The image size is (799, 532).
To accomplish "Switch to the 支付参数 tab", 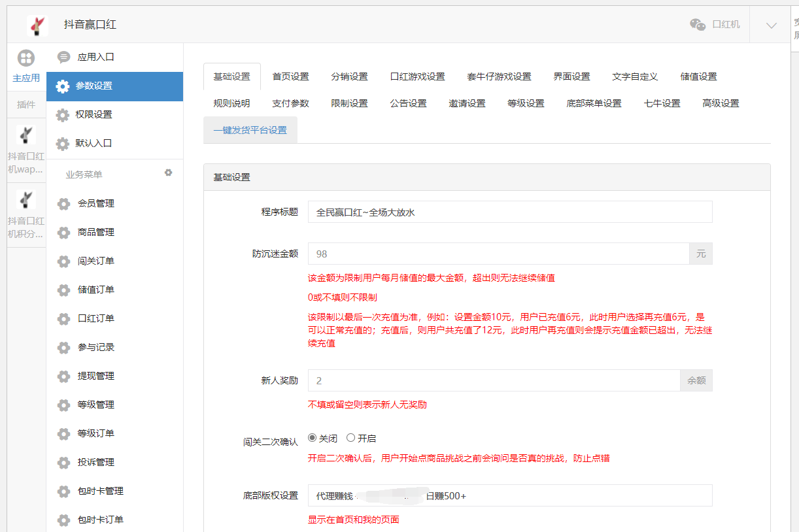I will point(290,103).
